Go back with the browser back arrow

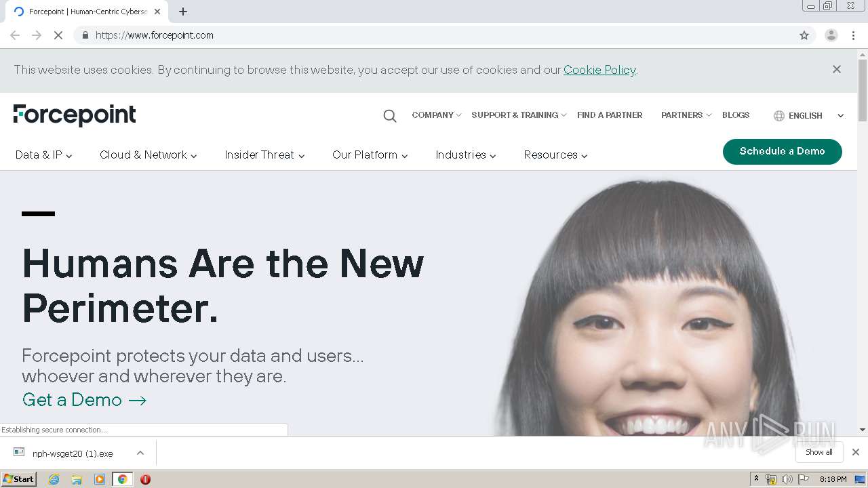click(x=15, y=35)
